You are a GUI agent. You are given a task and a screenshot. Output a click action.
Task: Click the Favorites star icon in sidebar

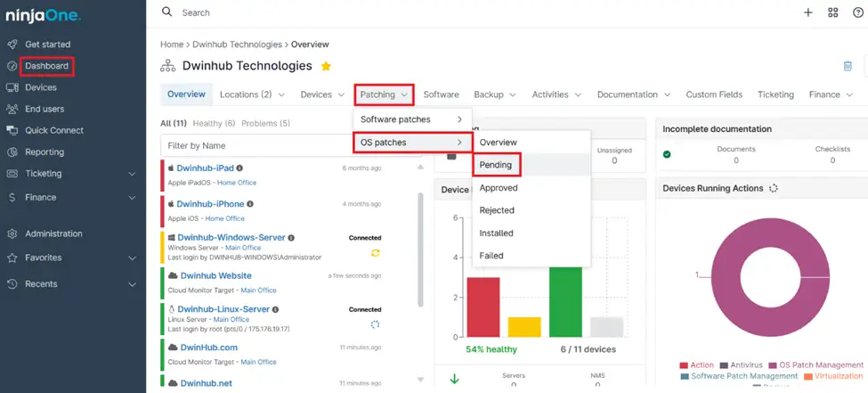click(x=12, y=258)
